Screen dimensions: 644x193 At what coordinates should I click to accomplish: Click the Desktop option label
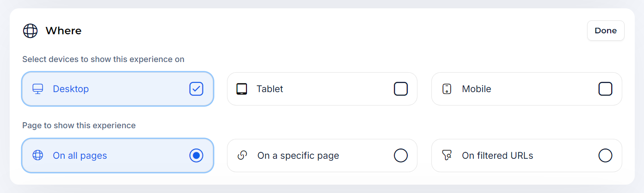coord(71,89)
